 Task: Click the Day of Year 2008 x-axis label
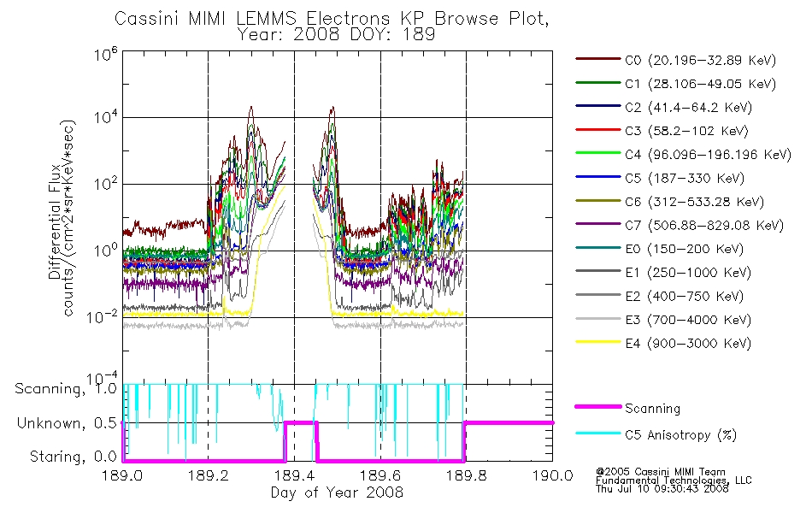coord(337,492)
